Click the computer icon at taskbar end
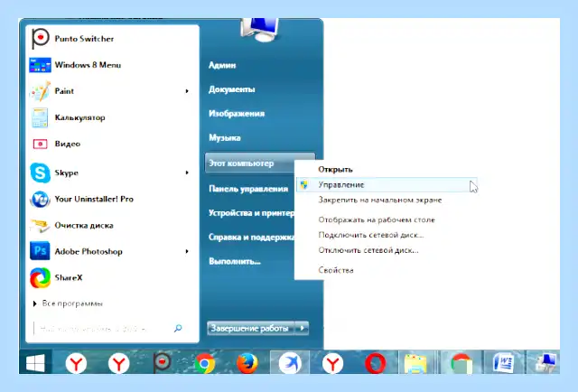Screen dimensions: 578x392 (x=545, y=362)
